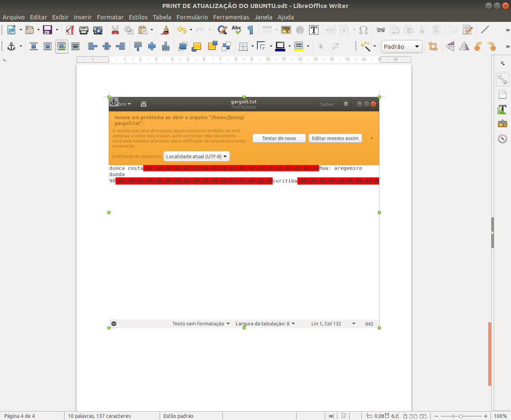
Task: Export directly as PDF
Action: pyautogui.click(x=70, y=30)
